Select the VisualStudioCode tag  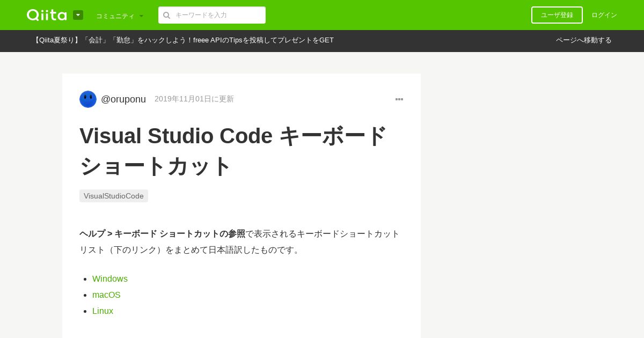coord(114,196)
